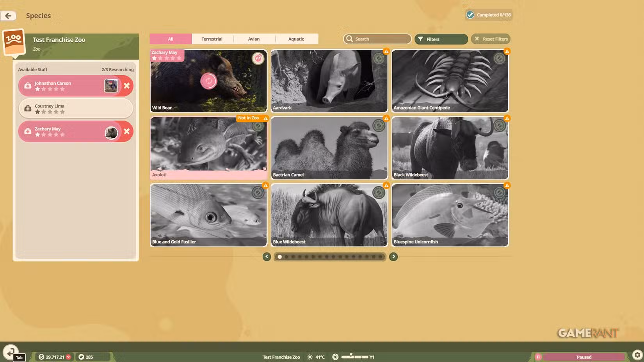Screen dimensions: 644x362
Task: Open the Filters menu
Action: click(x=441, y=39)
